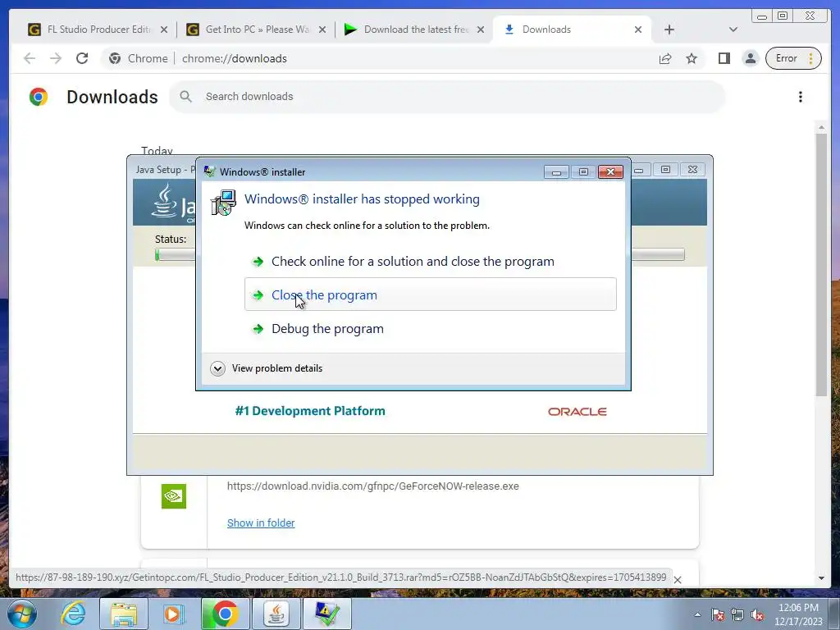Click the Oracle logo in Java Setup
840x630 pixels.
tap(577, 412)
